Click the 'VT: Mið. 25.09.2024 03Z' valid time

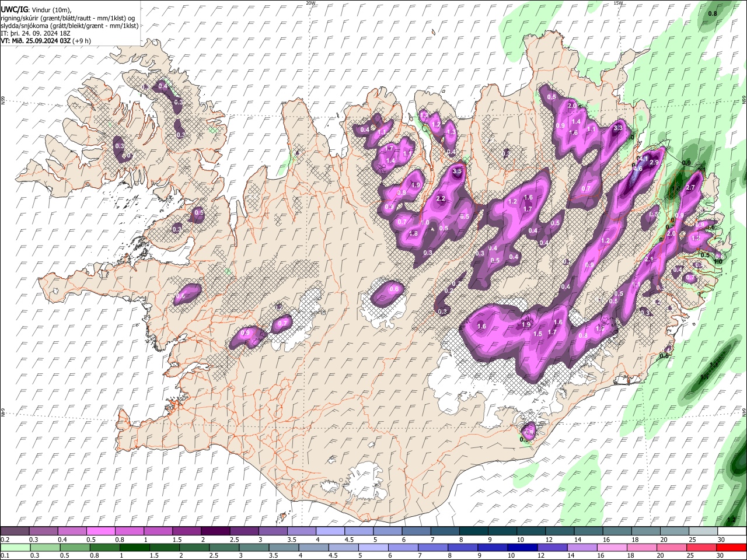pos(35,41)
